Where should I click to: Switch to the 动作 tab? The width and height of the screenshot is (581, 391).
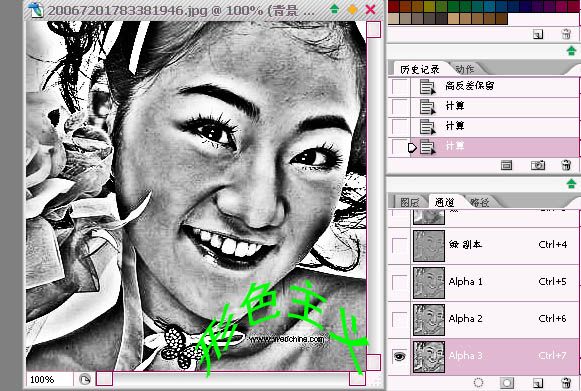[465, 69]
